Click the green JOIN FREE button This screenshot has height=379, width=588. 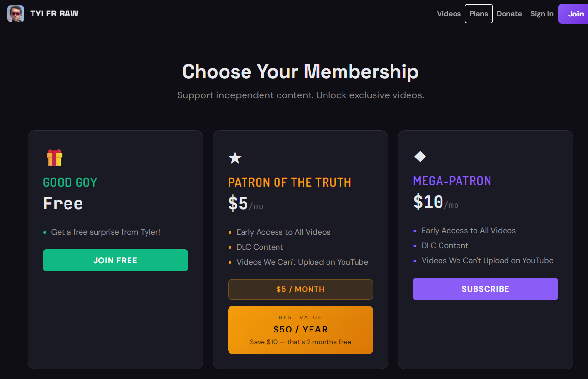click(115, 260)
